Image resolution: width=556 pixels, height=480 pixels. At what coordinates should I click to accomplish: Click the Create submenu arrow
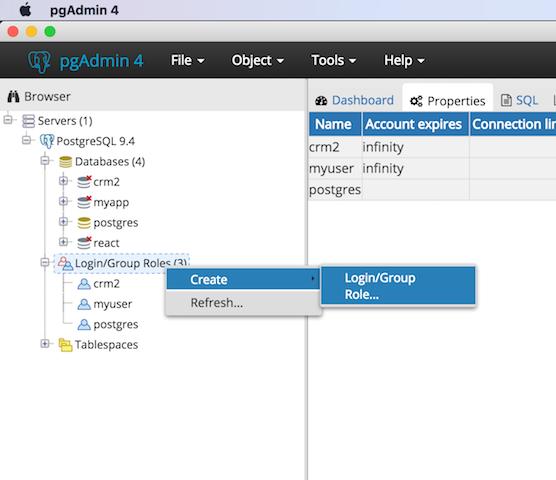tap(313, 279)
